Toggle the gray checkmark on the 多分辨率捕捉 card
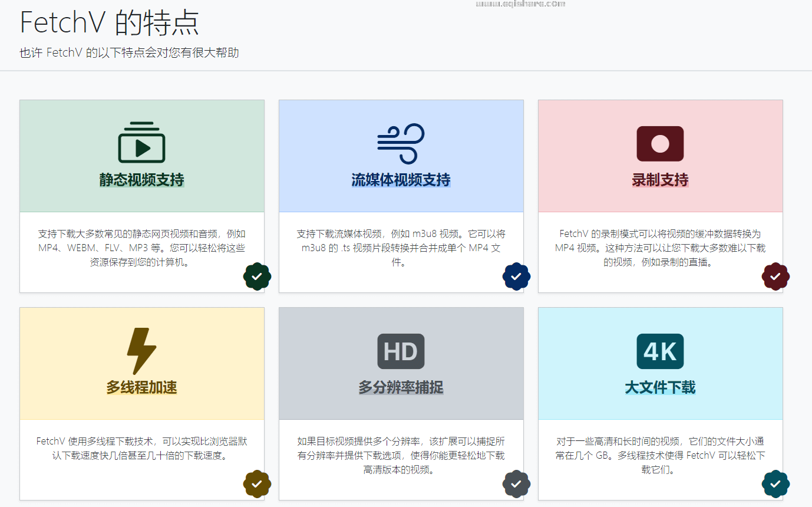Image resolution: width=812 pixels, height=507 pixels. point(516,484)
